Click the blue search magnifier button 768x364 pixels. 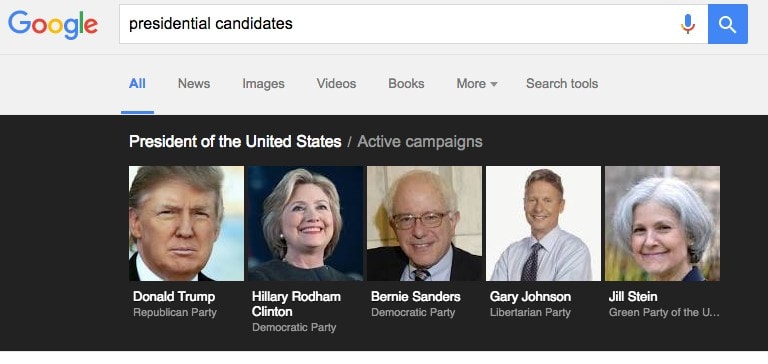[x=727, y=24]
